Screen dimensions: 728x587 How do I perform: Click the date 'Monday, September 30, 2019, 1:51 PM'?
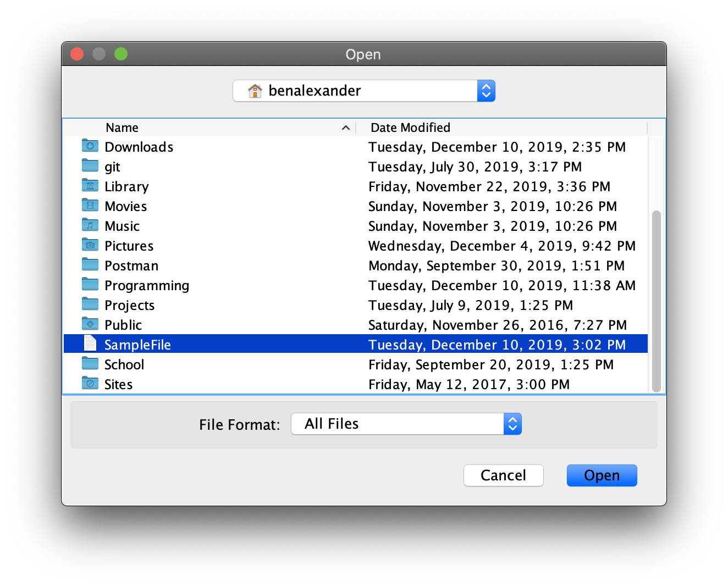[x=497, y=266]
